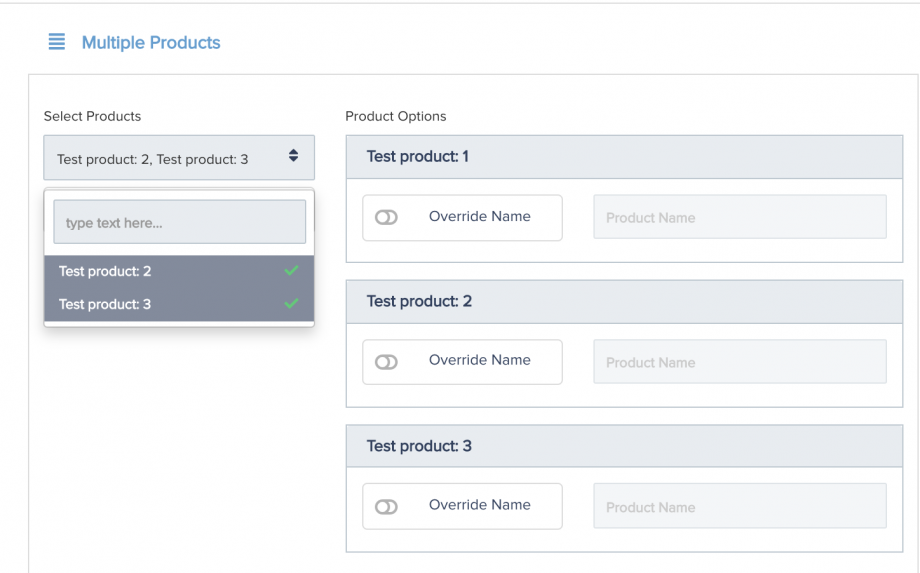Image resolution: width=920 pixels, height=573 pixels.
Task: Click Product Name field under Test product: 1
Action: coord(740,217)
